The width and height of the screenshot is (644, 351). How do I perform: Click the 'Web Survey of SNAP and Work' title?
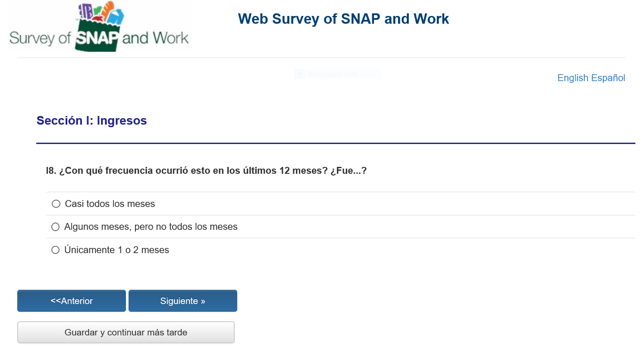[343, 19]
